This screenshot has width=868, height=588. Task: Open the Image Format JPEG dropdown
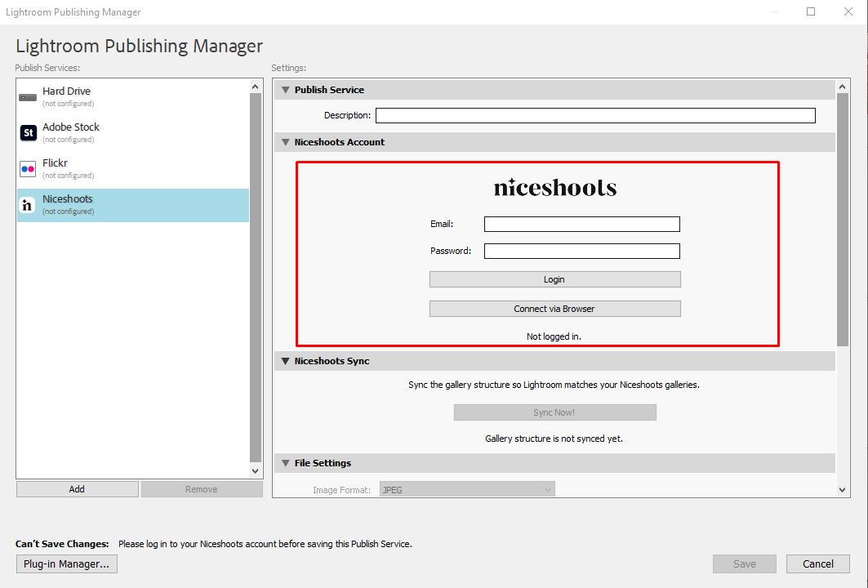pos(466,489)
